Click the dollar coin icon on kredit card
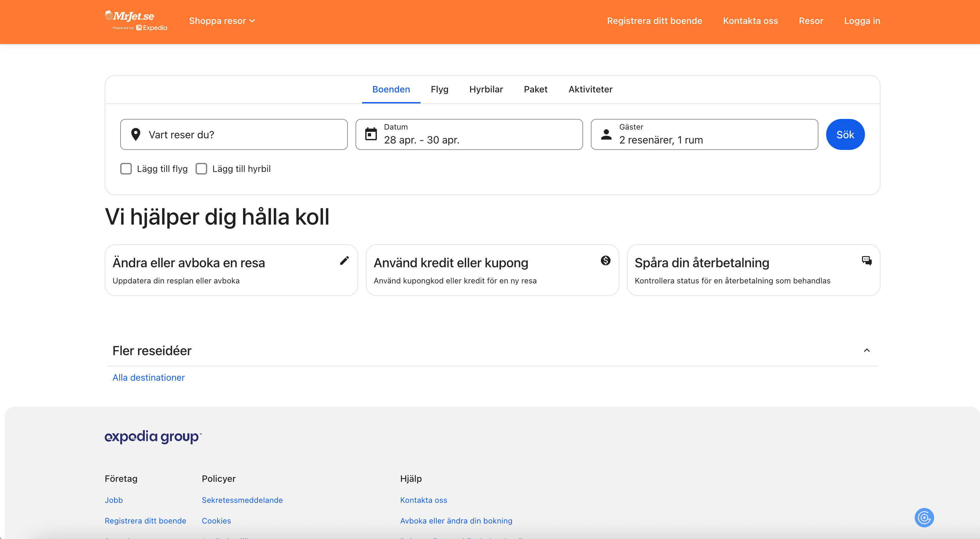Viewport: 980px width, 539px height. (x=605, y=260)
